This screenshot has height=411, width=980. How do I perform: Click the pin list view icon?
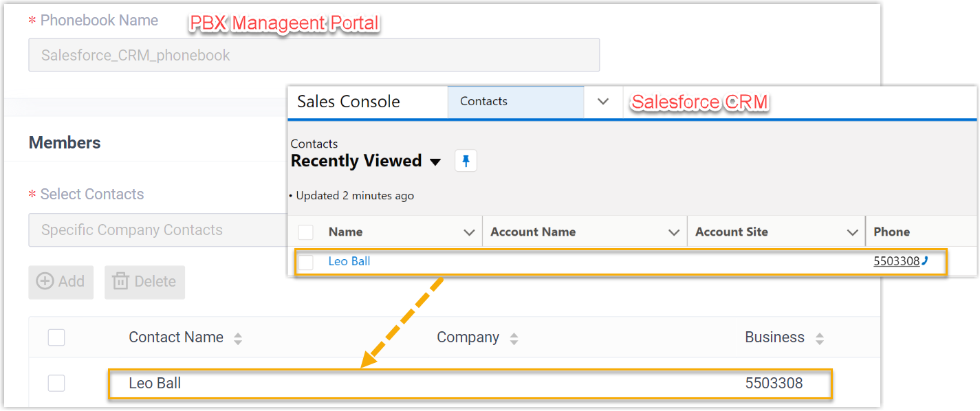pyautogui.click(x=466, y=162)
